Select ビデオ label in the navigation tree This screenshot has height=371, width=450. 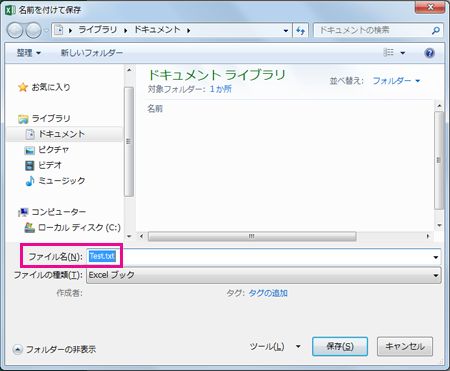pos(50,165)
